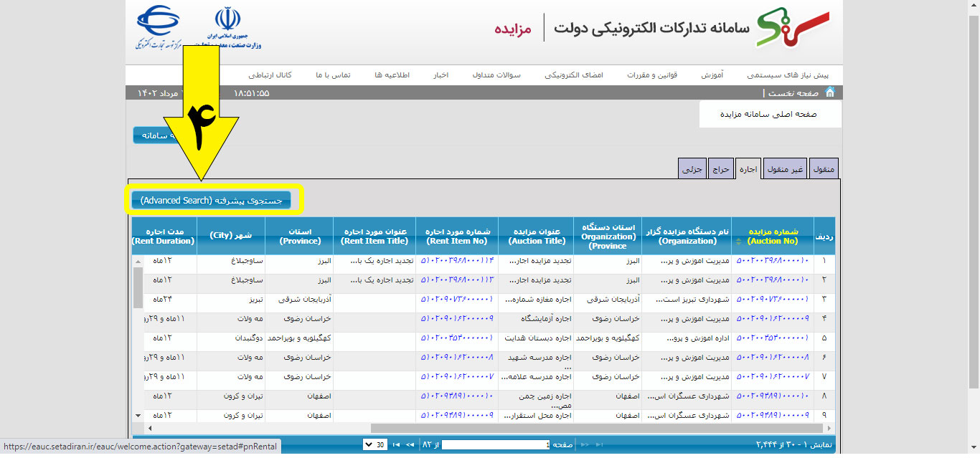This screenshot has width=980, height=458.
Task: Click the home icon beside صفحه نخست
Action: (830, 92)
